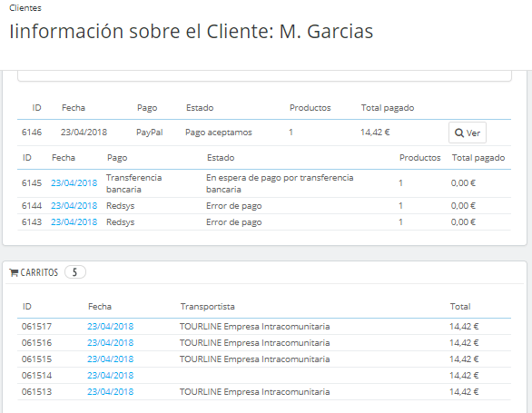Open date link of cart 061514
Viewport: 532px width, 413px height.
pyautogui.click(x=110, y=376)
